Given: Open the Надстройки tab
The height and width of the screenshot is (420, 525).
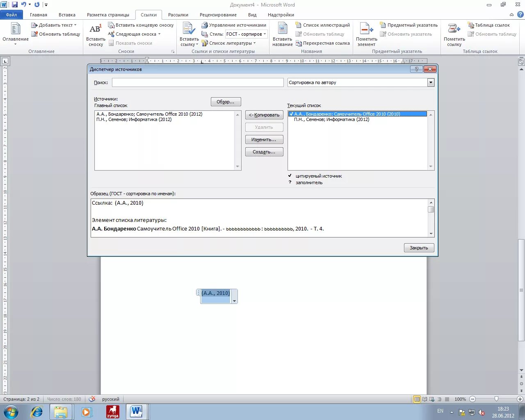Looking at the screenshot, I should (x=281, y=15).
